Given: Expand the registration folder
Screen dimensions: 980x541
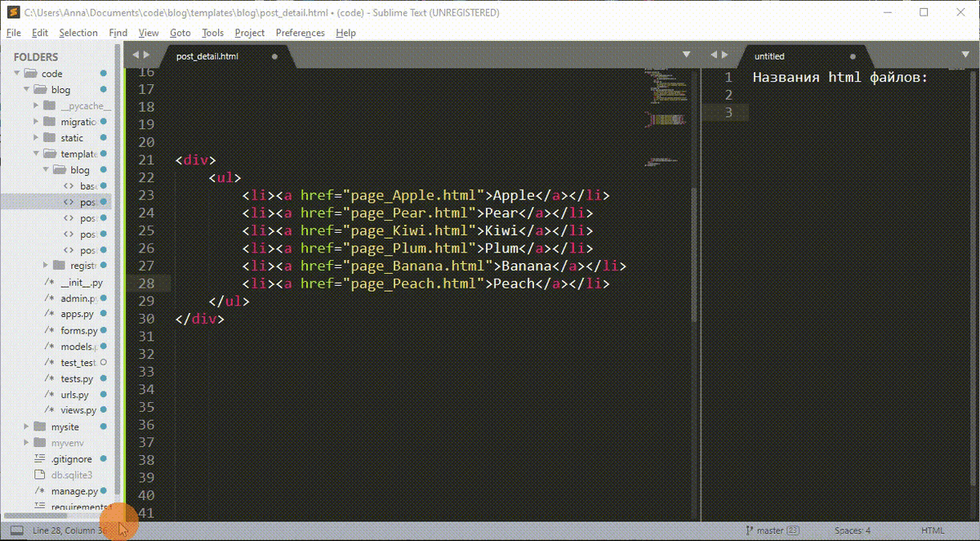Looking at the screenshot, I should (x=46, y=266).
